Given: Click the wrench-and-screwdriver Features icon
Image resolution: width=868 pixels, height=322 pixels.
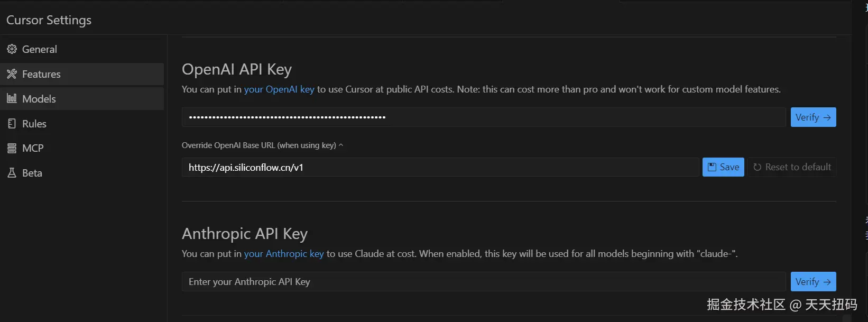Looking at the screenshot, I should pos(12,74).
